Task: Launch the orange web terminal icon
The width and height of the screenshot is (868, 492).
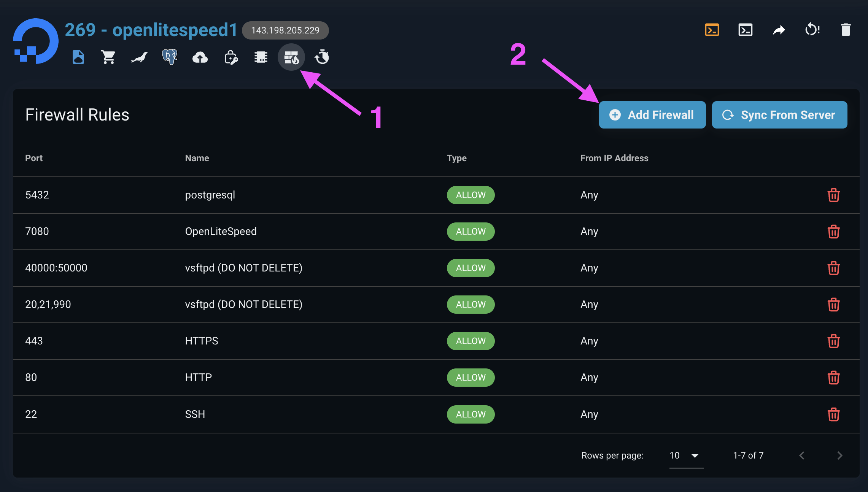Action: pyautogui.click(x=712, y=29)
